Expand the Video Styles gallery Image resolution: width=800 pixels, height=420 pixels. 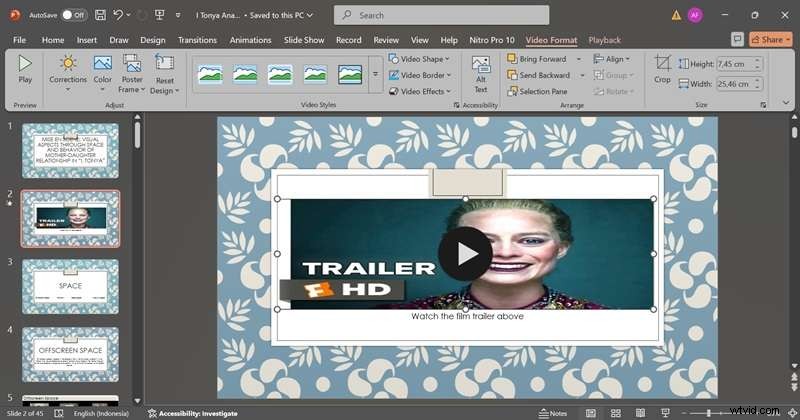pyautogui.click(x=376, y=75)
